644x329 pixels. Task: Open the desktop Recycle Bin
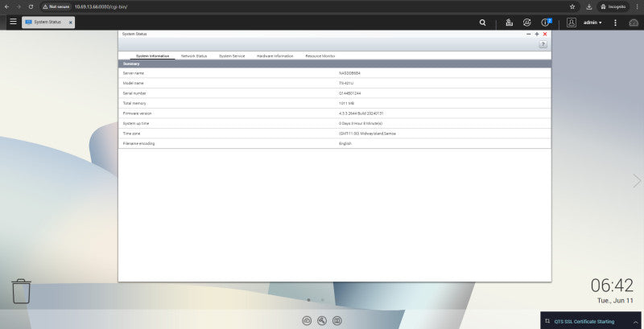(21, 291)
